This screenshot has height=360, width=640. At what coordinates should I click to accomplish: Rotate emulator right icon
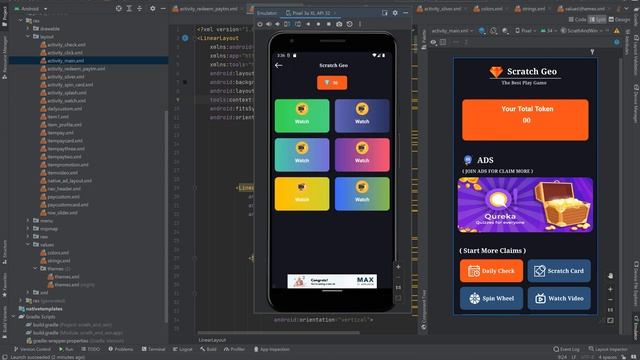pyautogui.click(x=298, y=24)
